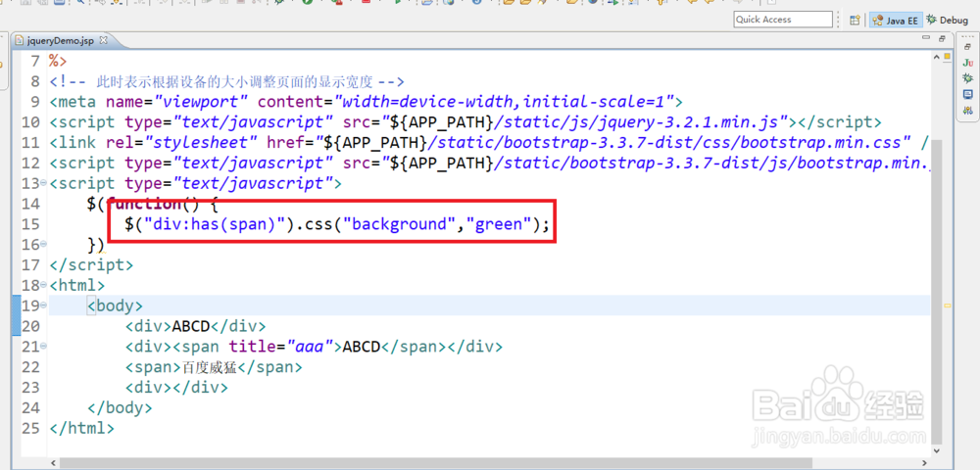Click title="aaa" attribute on line 21
Viewport: 980px width, 470px height.
282,347
